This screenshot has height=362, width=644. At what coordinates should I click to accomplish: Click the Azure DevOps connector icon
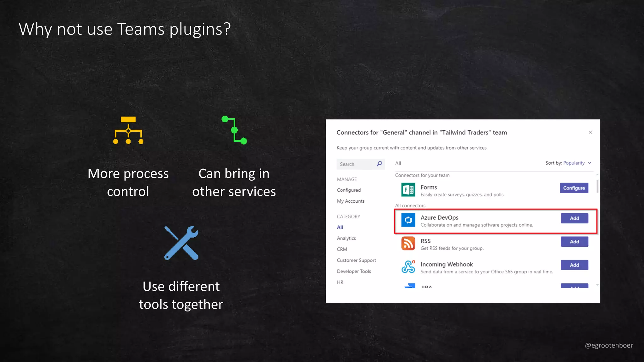(408, 220)
